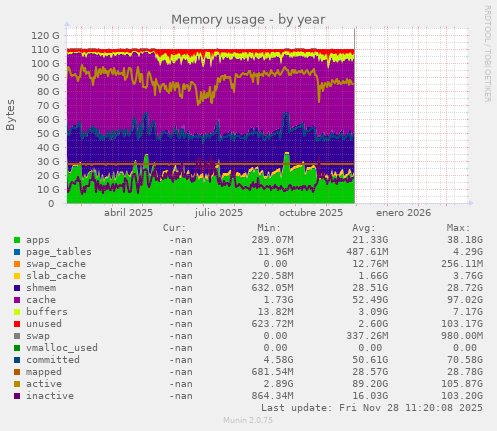Image resolution: width=497 pixels, height=431 pixels.
Task: Click the buffers max value 7.17G
Action: (x=468, y=312)
